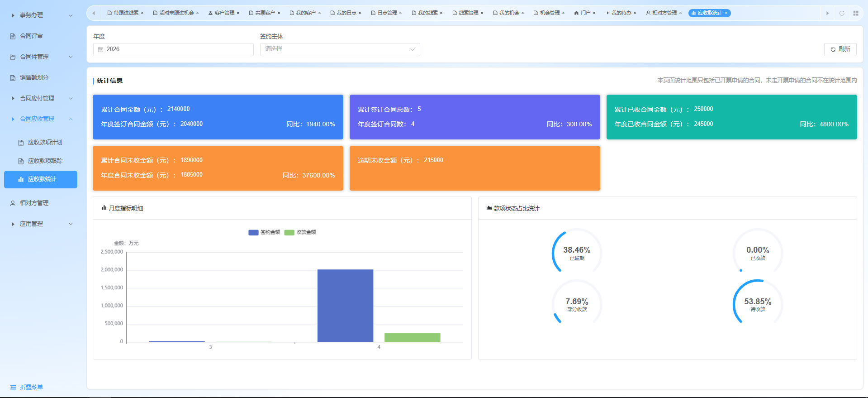868x398 pixels.
Task: Open the tab grid menu icon
Action: tap(856, 13)
